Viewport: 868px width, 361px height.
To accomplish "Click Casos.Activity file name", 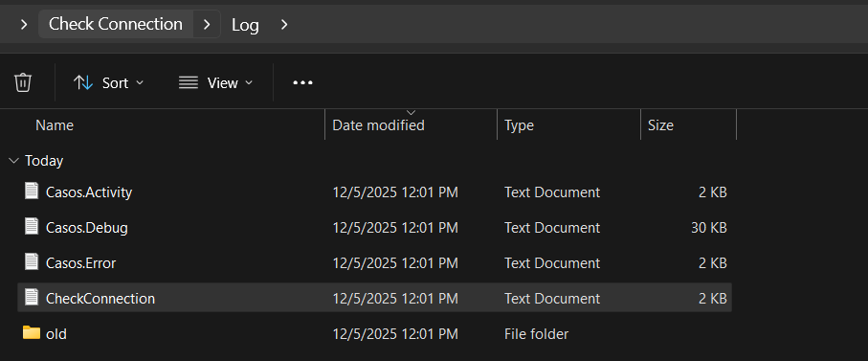I will click(x=89, y=192).
